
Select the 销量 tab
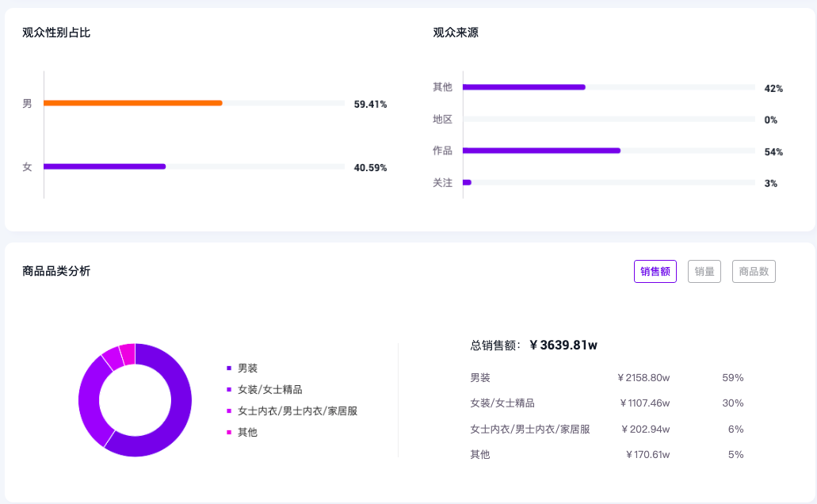(x=704, y=272)
